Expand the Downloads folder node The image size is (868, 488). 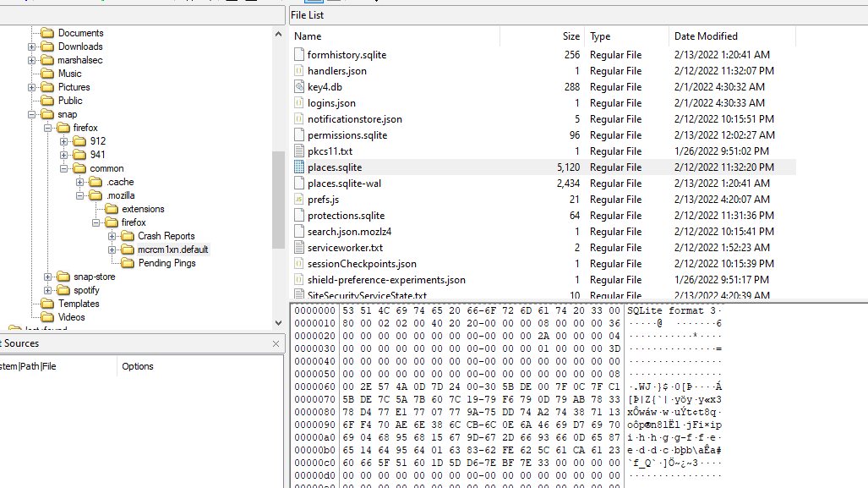coord(32,47)
